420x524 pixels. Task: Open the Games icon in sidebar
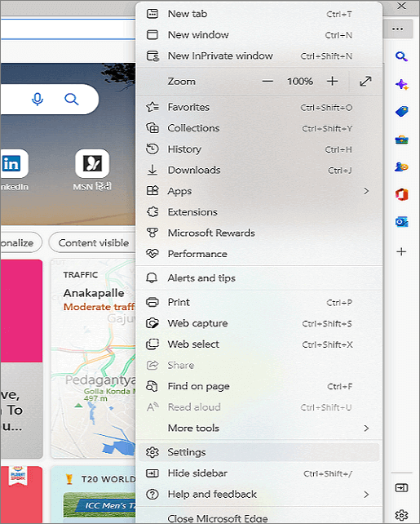(x=401, y=167)
